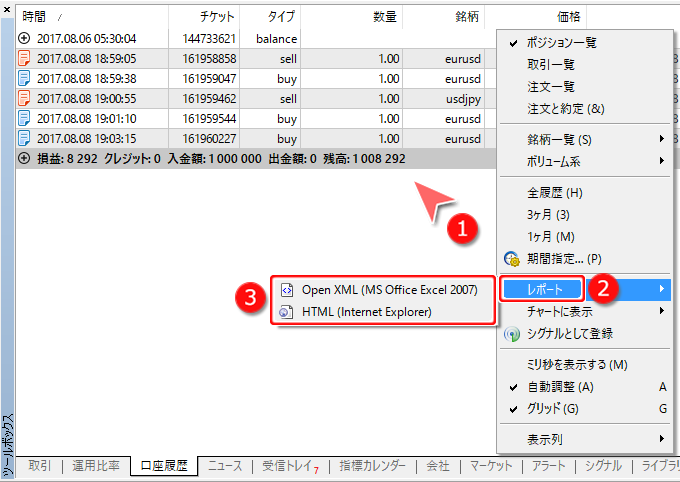
Task: Toggle the グリッド (G) option
Action: click(x=585, y=409)
